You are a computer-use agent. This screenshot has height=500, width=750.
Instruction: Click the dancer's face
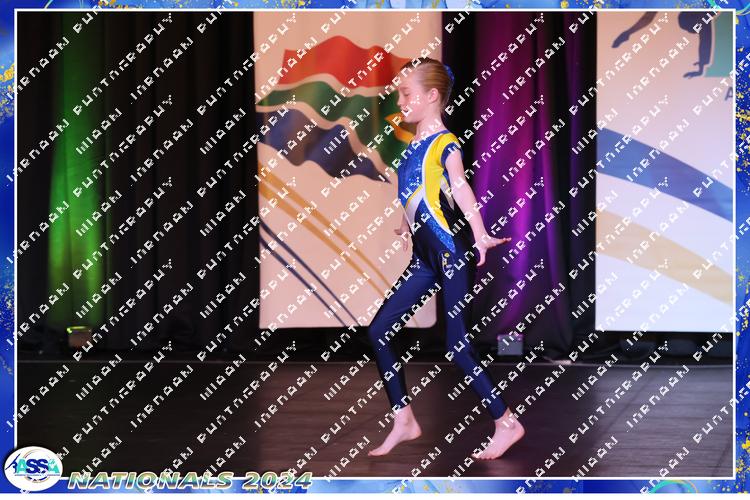coord(413,98)
